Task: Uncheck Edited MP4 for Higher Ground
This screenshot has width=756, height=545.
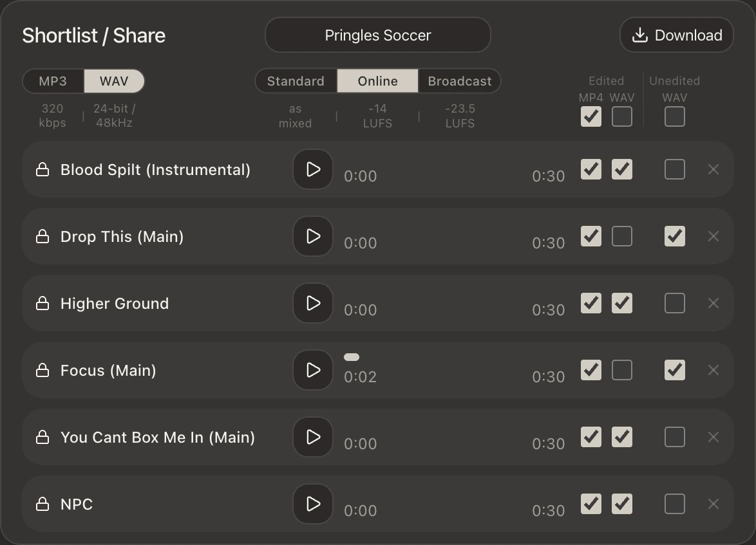Action: coord(591,303)
